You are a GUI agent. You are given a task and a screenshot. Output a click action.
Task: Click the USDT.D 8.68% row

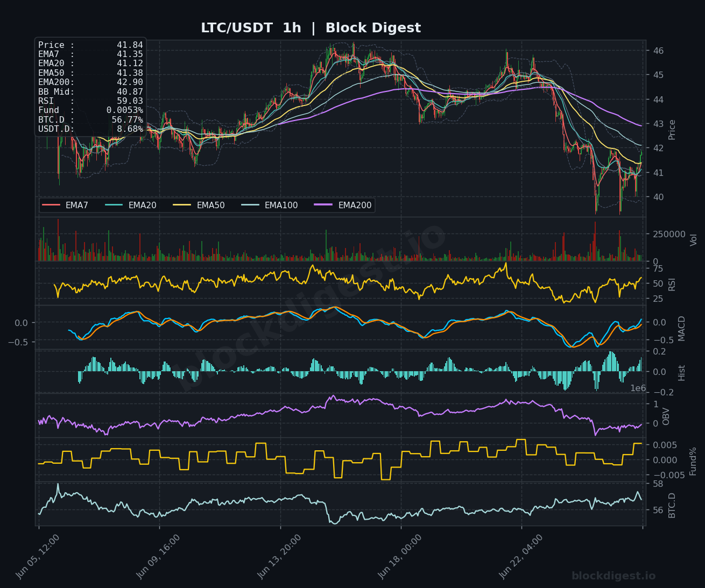click(x=90, y=129)
